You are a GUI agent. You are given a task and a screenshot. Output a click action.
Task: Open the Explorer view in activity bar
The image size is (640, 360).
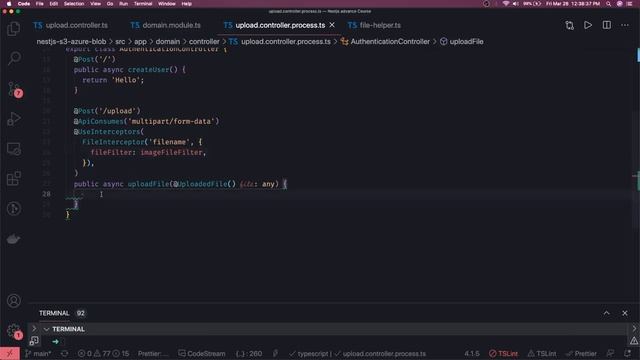(x=13, y=29)
